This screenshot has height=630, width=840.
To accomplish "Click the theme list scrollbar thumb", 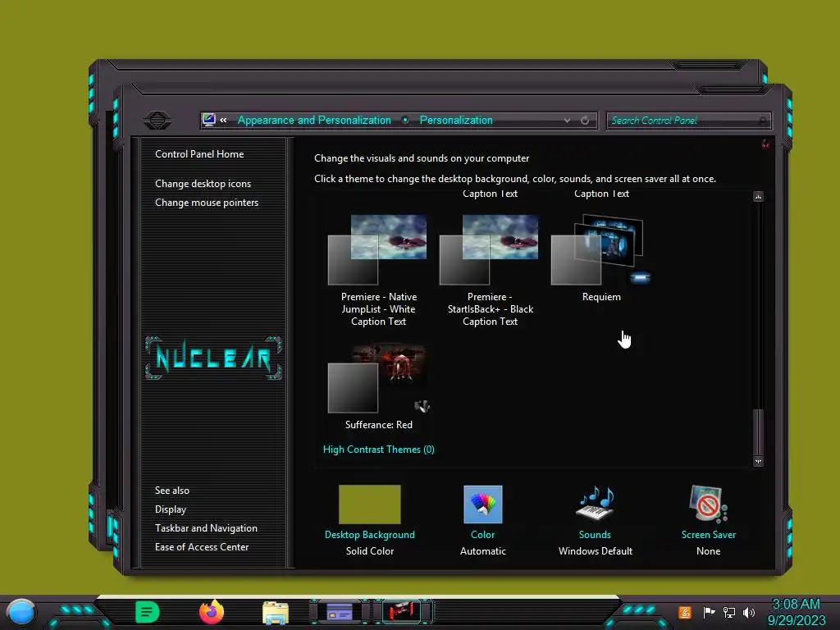I will 758,431.
